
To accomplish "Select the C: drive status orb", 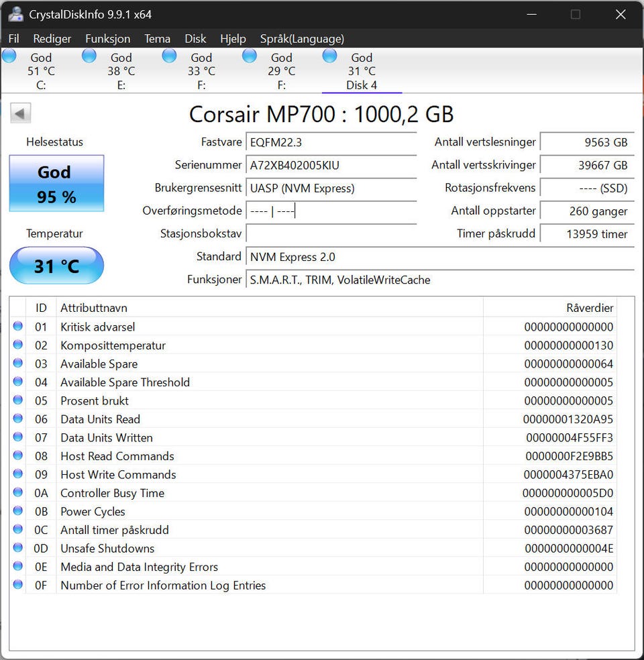I will tap(9, 56).
